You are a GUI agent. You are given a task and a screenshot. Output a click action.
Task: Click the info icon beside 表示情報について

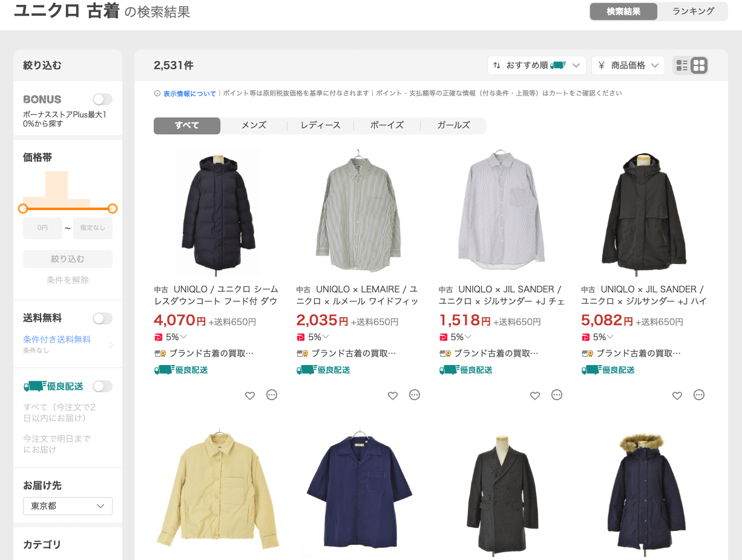[157, 93]
